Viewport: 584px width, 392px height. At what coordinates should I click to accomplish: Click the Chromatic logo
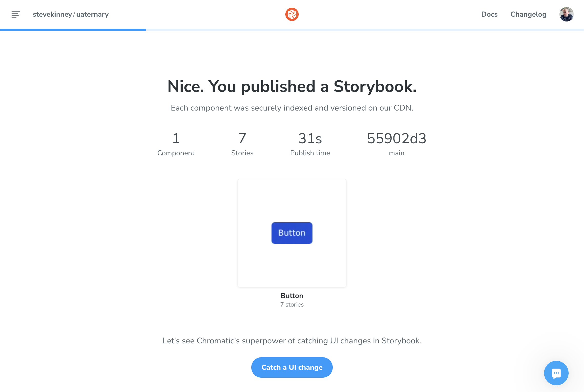click(x=292, y=14)
